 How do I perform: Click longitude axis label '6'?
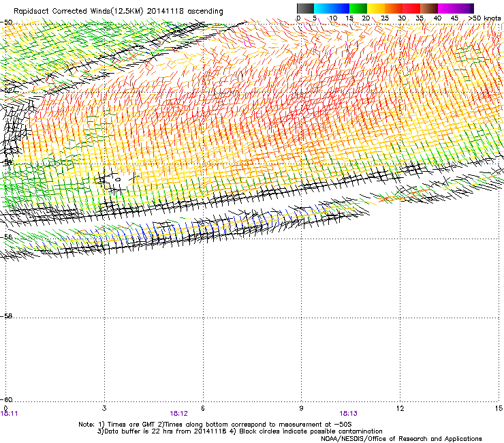(203, 408)
